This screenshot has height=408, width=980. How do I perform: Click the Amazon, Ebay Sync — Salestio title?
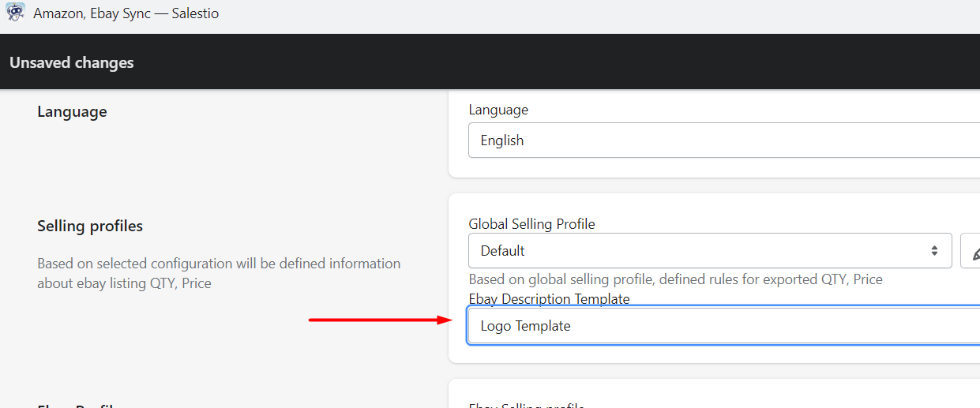coord(126,13)
